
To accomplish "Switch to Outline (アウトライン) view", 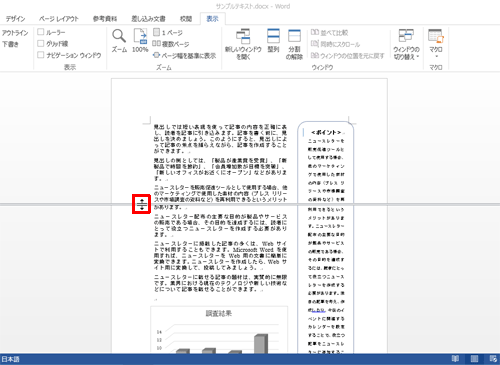I will [x=15, y=33].
